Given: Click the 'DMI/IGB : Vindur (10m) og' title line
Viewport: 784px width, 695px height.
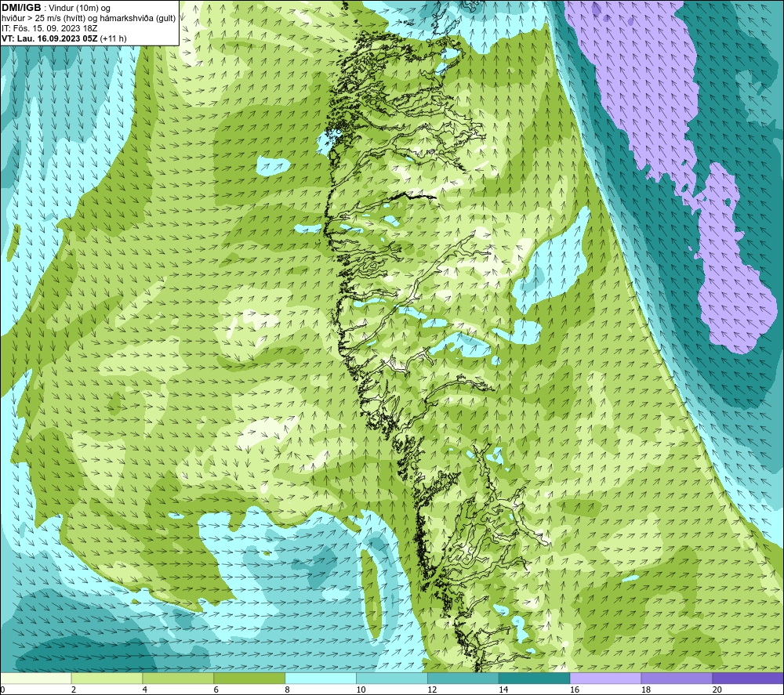Looking at the screenshot, I should pyautogui.click(x=56, y=8).
